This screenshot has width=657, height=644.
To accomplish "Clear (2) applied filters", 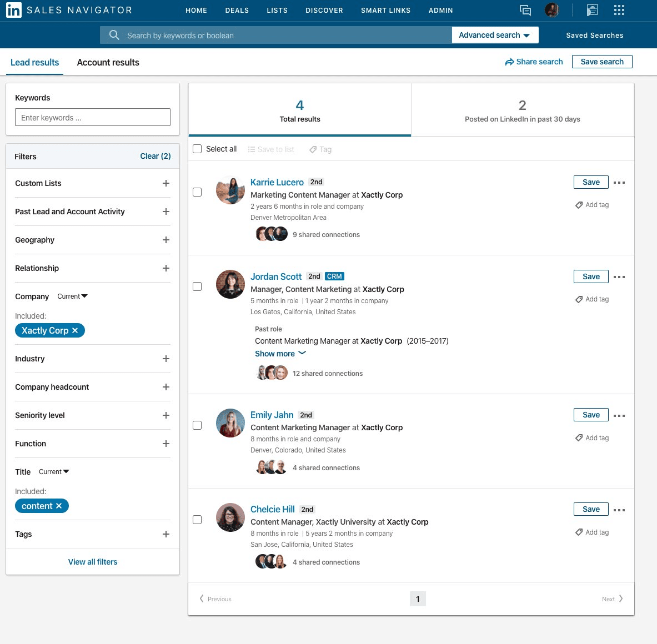I will pyautogui.click(x=156, y=156).
